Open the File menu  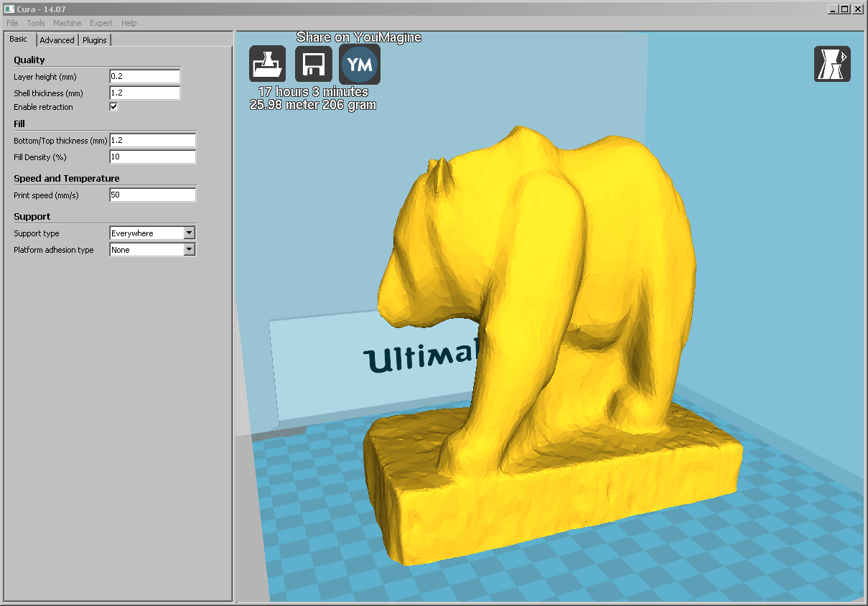point(11,23)
